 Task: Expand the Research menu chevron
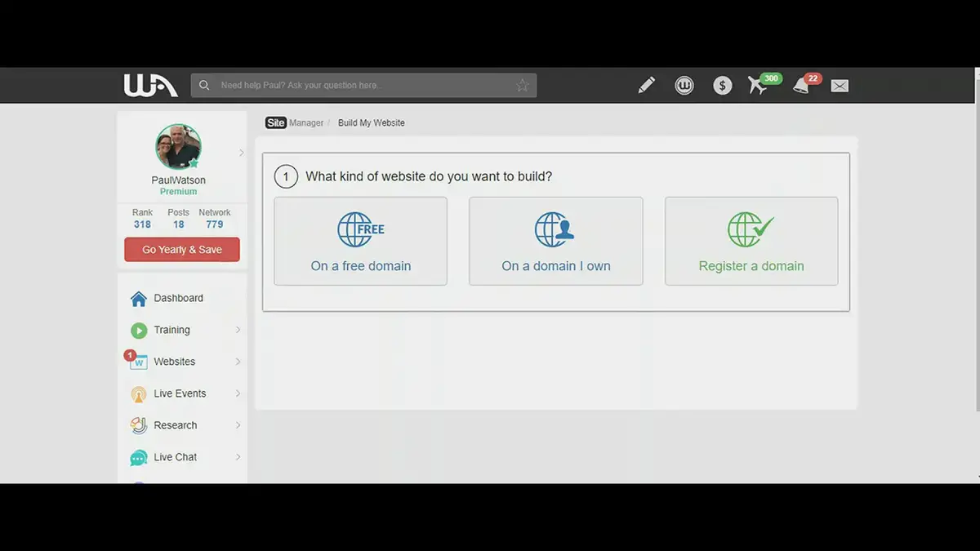(x=238, y=425)
